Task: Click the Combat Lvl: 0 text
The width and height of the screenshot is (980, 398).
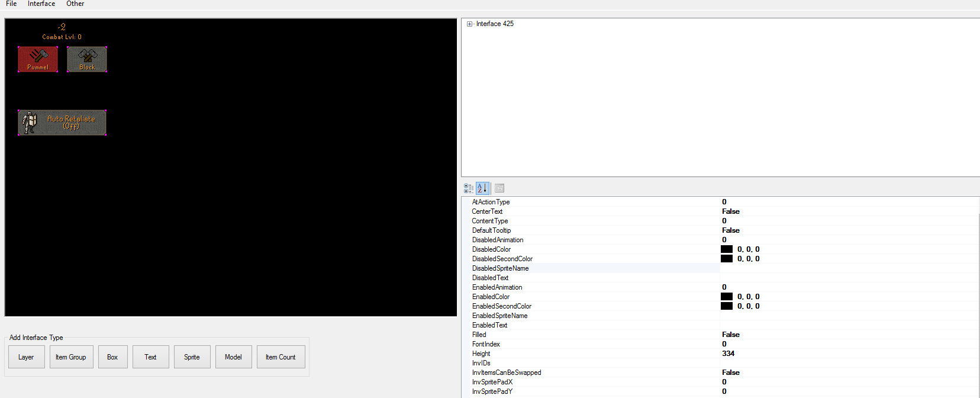Action: tap(62, 37)
